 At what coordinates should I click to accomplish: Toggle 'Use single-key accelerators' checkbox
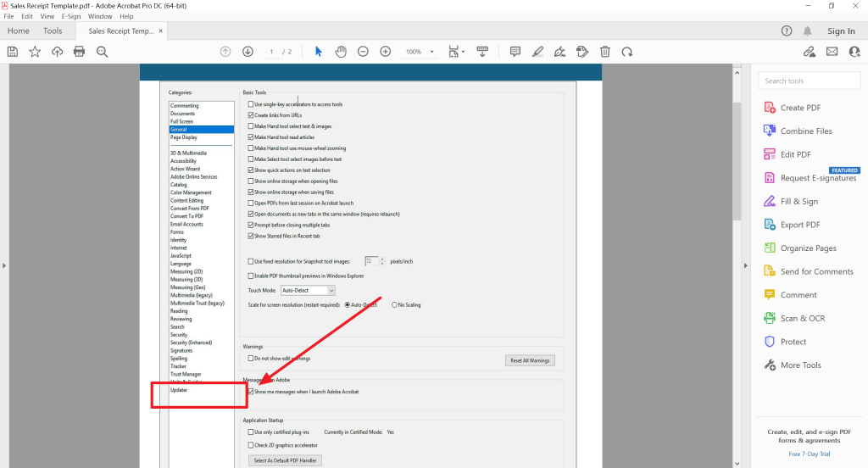[251, 104]
